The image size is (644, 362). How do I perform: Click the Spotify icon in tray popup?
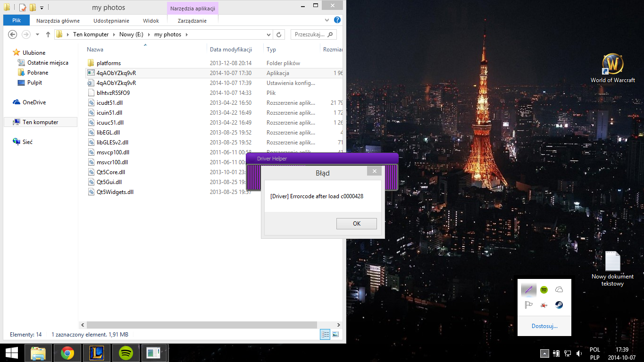coord(544,290)
